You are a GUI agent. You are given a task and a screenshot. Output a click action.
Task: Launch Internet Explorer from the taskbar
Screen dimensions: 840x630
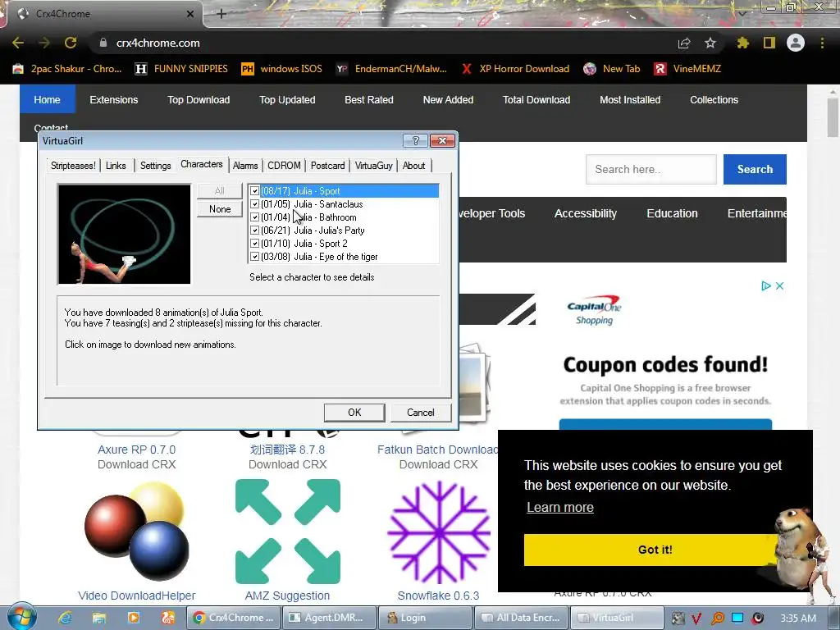pyautogui.click(x=65, y=618)
